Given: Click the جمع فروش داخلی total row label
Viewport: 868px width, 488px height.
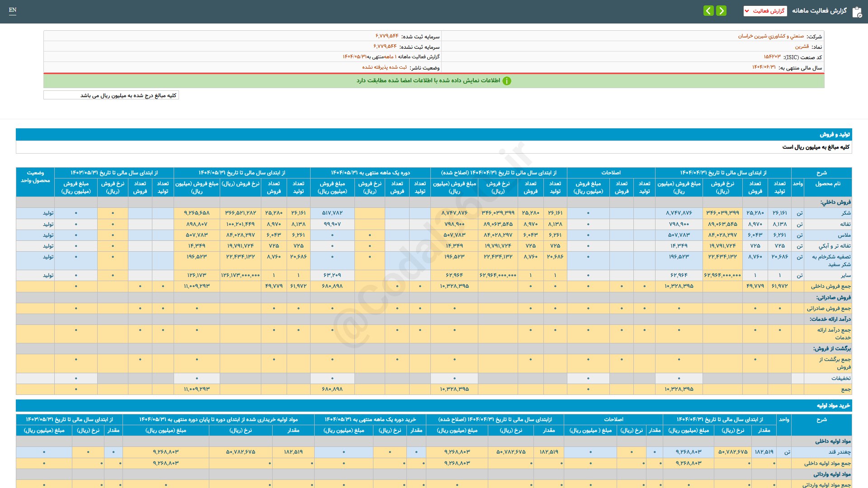Looking at the screenshot, I should click(830, 286).
